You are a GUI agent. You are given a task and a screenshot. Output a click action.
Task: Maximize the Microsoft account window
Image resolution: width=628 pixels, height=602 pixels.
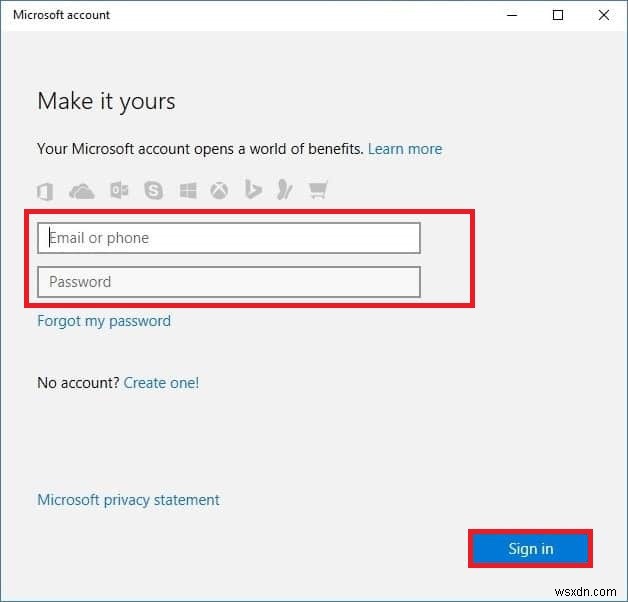pos(558,15)
